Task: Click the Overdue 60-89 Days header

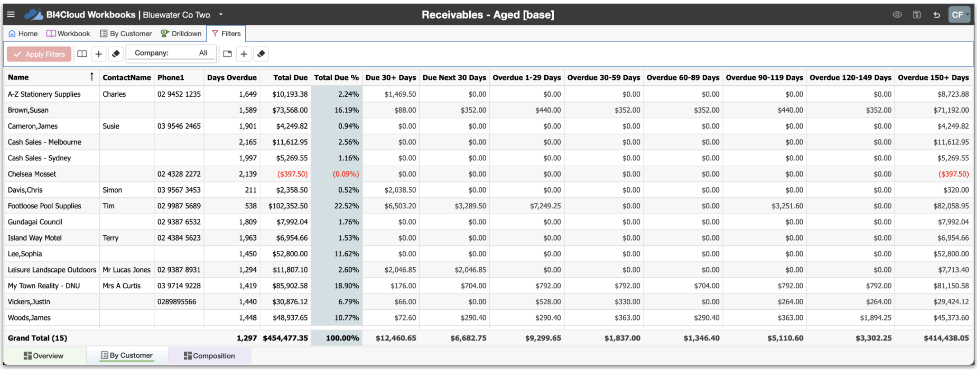Action: pyautogui.click(x=683, y=77)
